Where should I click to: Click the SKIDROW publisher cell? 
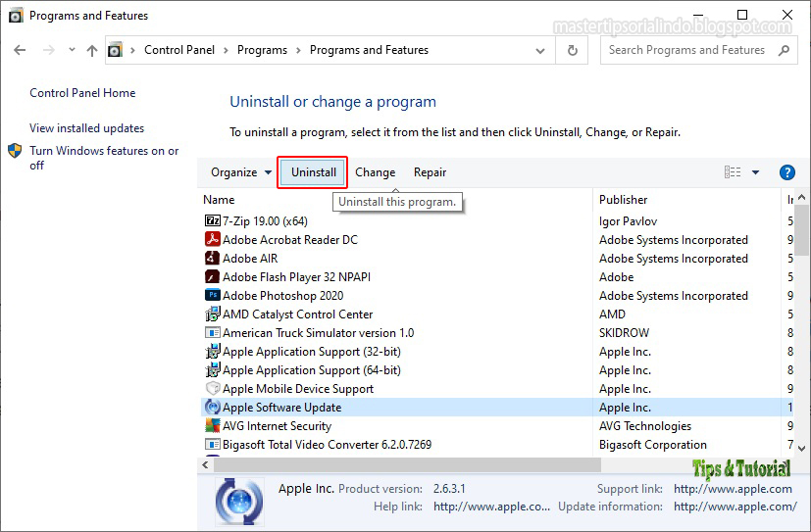point(624,333)
